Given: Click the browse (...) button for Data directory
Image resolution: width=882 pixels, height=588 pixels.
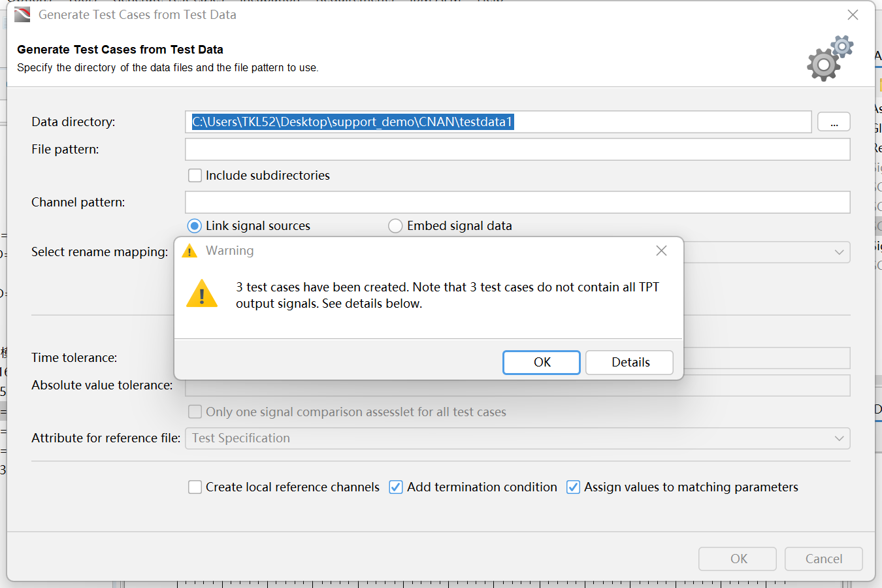Looking at the screenshot, I should pos(834,122).
